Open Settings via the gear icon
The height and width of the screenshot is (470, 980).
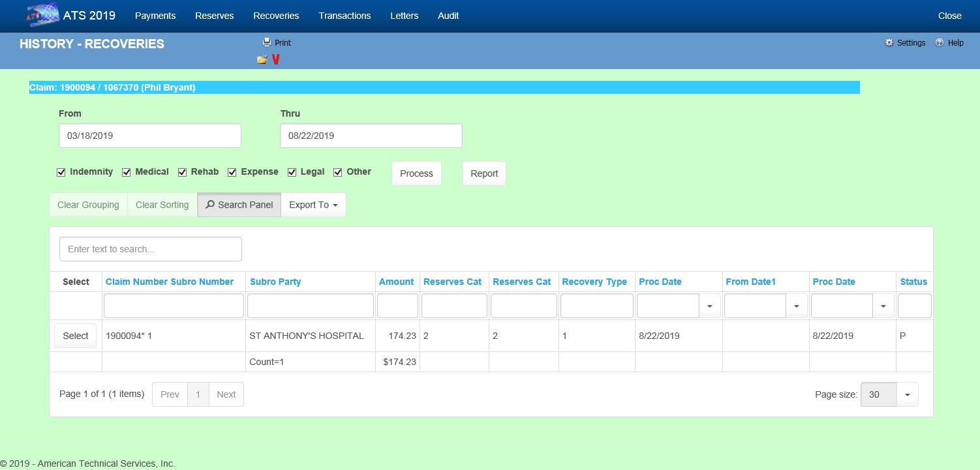click(x=889, y=42)
